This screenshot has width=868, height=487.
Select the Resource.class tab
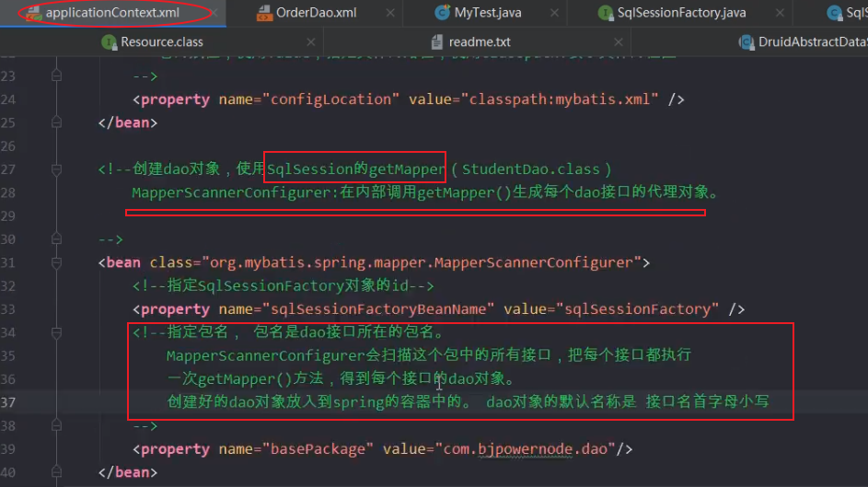(162, 42)
